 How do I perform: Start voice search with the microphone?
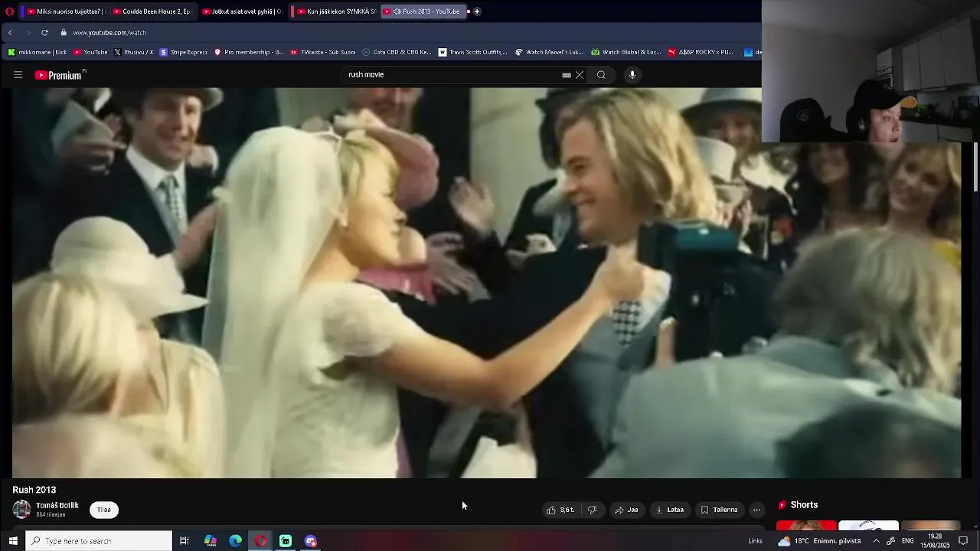pyautogui.click(x=632, y=75)
